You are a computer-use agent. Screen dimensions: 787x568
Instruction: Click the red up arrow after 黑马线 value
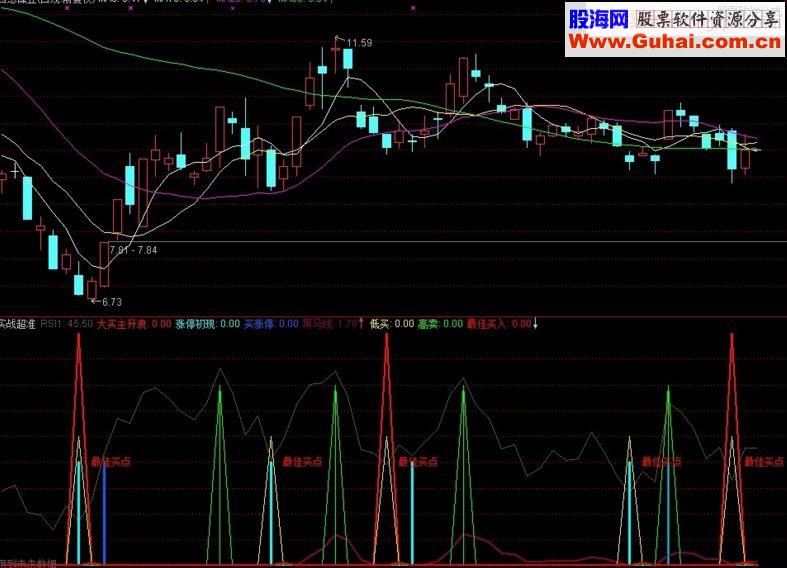[x=361, y=324]
